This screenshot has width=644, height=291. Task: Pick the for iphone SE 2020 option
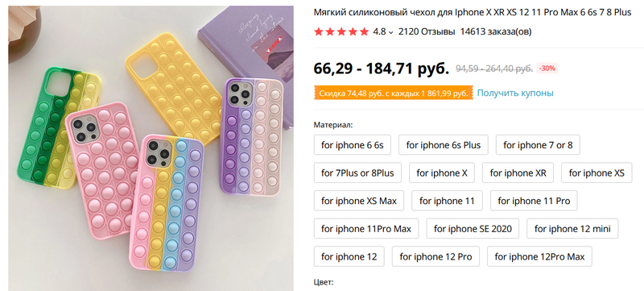click(473, 229)
